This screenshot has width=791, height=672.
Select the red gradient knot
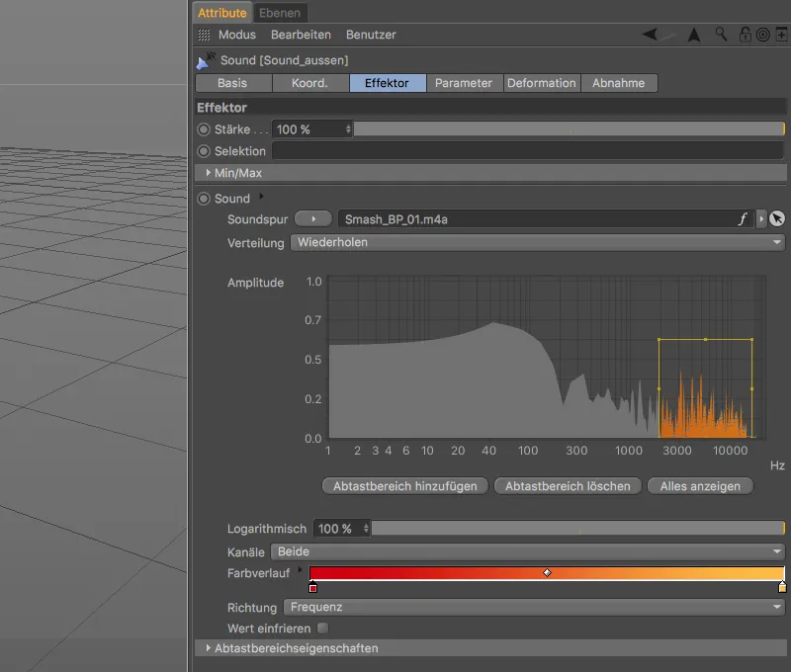coord(312,588)
